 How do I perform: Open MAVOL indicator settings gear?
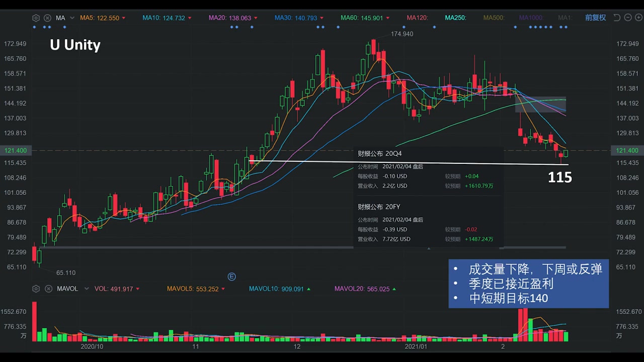[36, 289]
